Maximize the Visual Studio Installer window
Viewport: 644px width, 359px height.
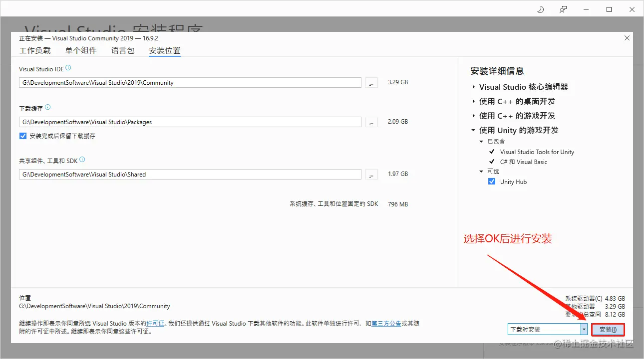click(609, 9)
